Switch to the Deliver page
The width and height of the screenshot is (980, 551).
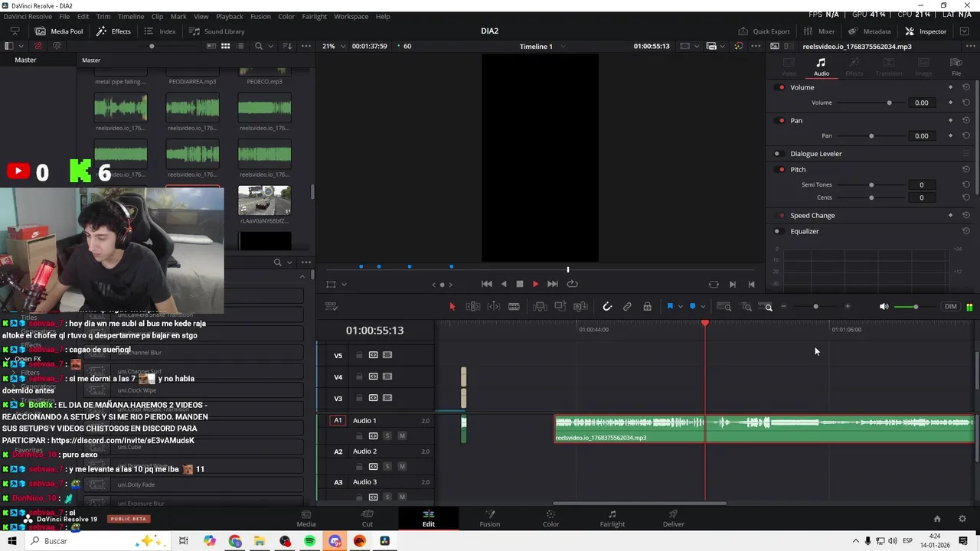tap(674, 518)
